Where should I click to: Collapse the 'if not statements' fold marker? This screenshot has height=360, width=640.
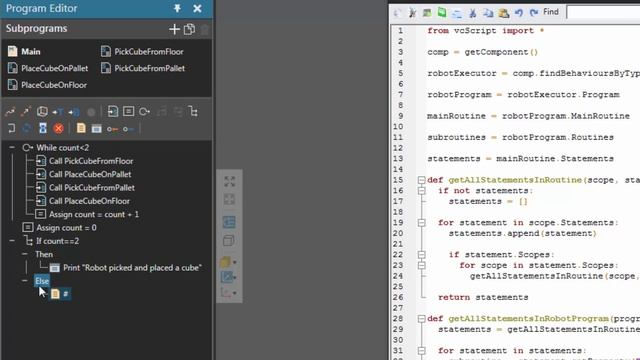pyautogui.click(x=422, y=191)
